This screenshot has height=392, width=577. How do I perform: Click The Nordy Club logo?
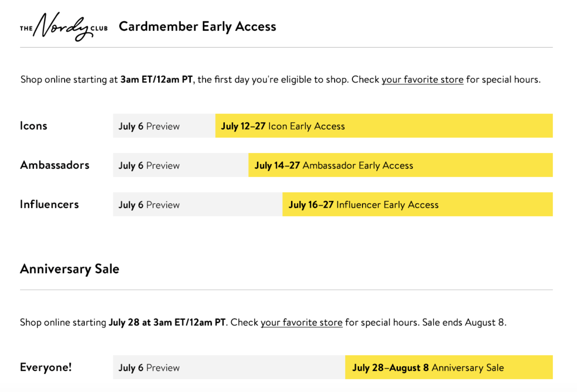pos(64,27)
